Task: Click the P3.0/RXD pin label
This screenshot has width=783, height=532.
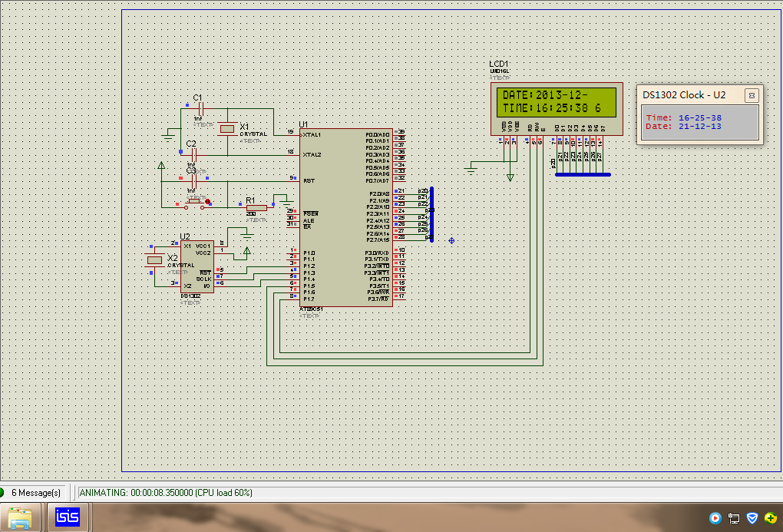Action: point(377,253)
